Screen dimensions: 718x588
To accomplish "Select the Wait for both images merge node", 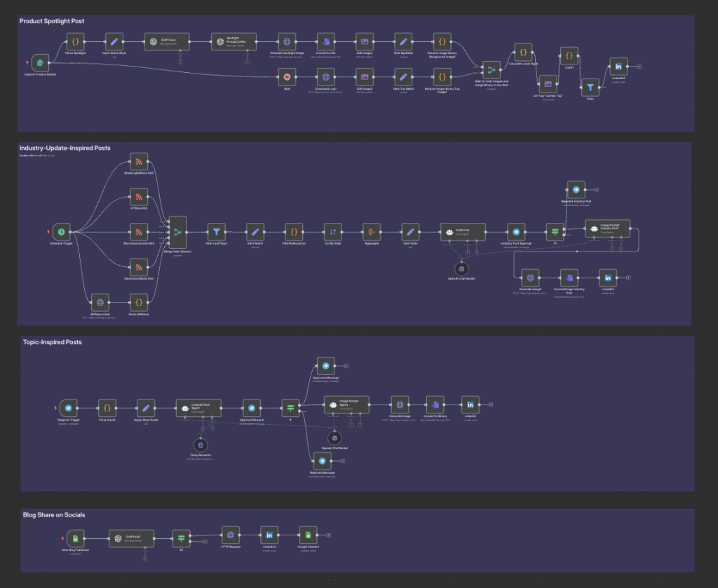I will [492, 70].
